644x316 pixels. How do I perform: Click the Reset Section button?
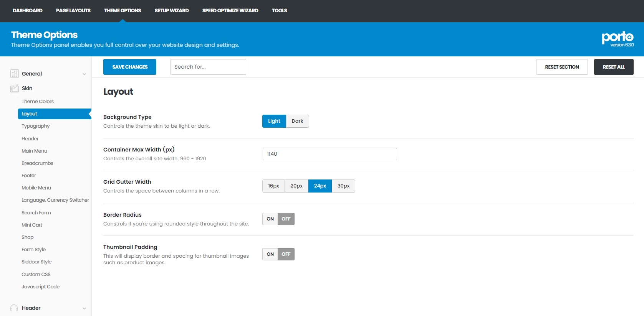[562, 67]
